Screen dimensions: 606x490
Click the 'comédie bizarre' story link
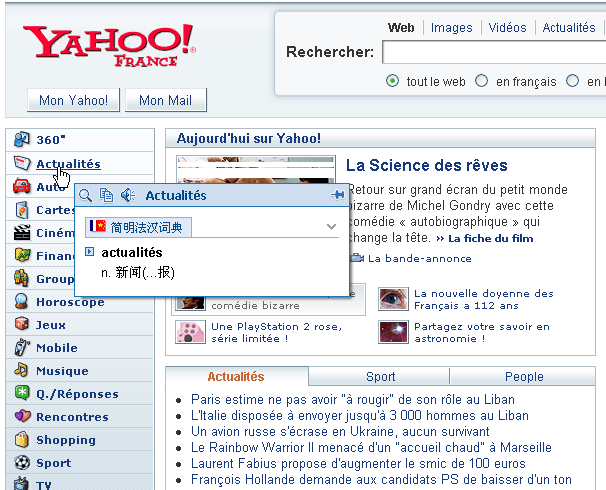click(255, 305)
